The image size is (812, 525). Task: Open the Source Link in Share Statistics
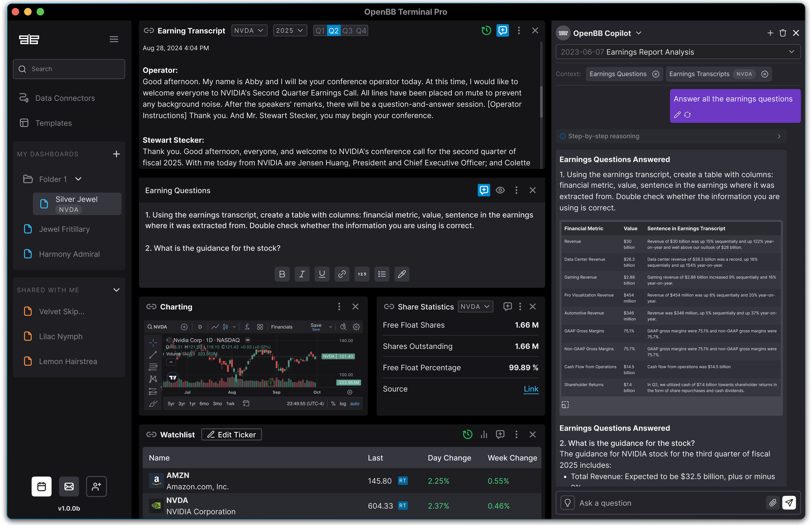click(x=531, y=389)
